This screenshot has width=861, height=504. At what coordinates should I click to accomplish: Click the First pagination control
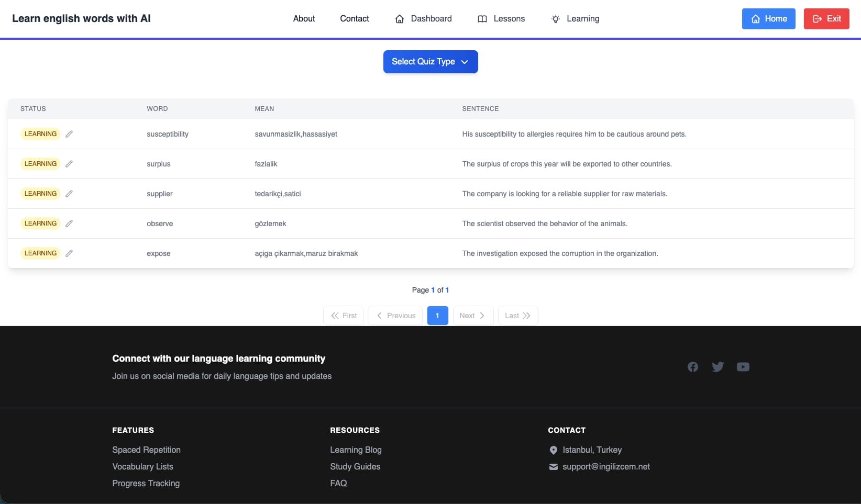(343, 315)
